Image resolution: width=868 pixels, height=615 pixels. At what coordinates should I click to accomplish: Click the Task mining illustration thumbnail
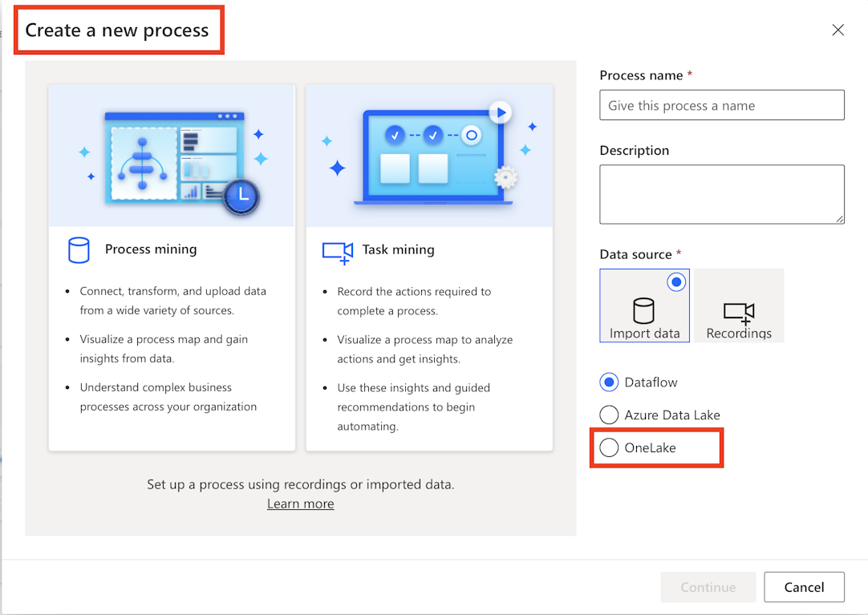429,156
